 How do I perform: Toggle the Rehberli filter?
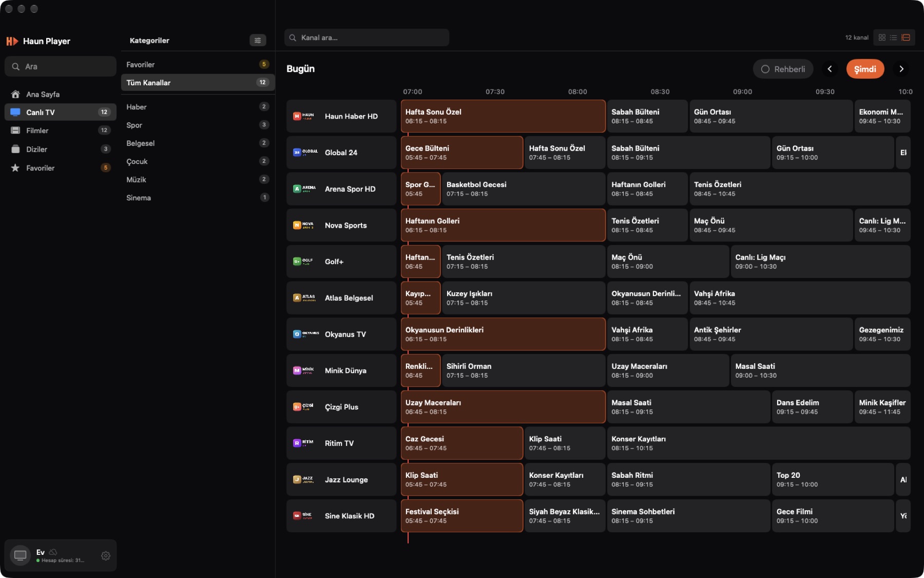click(x=783, y=69)
